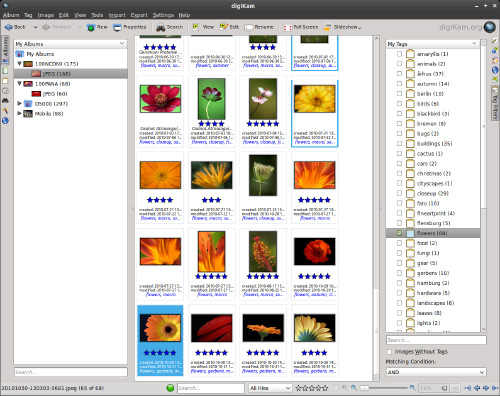This screenshot has width=500, height=396.
Task: Click the View toolbar button
Action: [203, 27]
